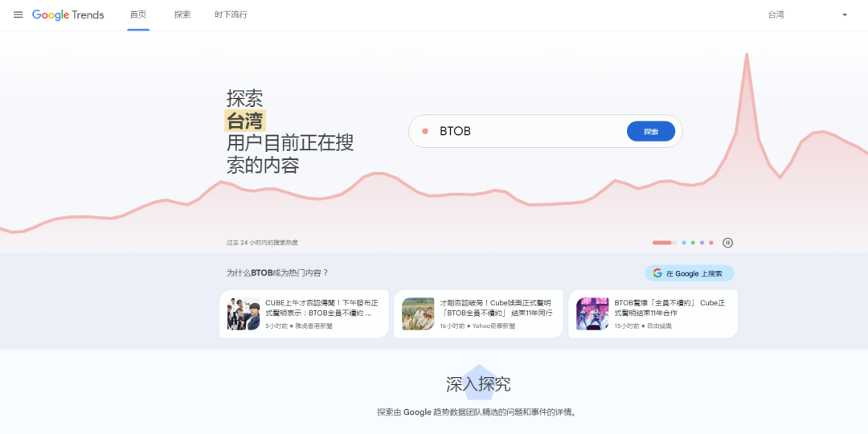Click the 5小时前 timestamp text
868x434 pixels.
tap(276, 326)
